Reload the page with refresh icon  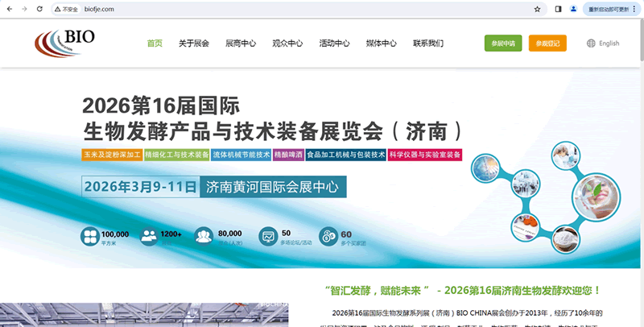click(39, 9)
